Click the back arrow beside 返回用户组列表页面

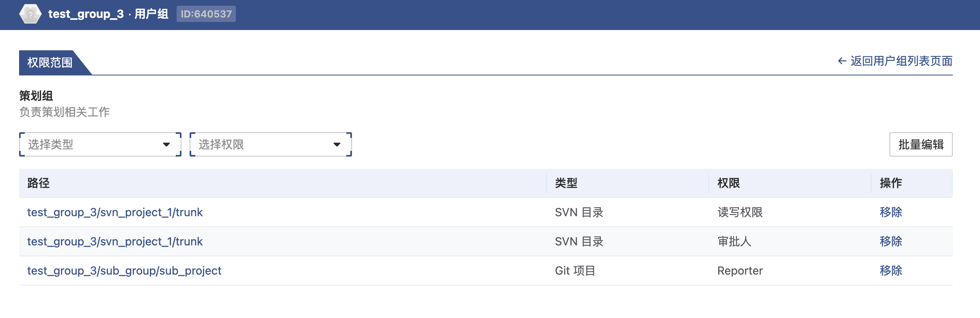pyautogui.click(x=842, y=61)
